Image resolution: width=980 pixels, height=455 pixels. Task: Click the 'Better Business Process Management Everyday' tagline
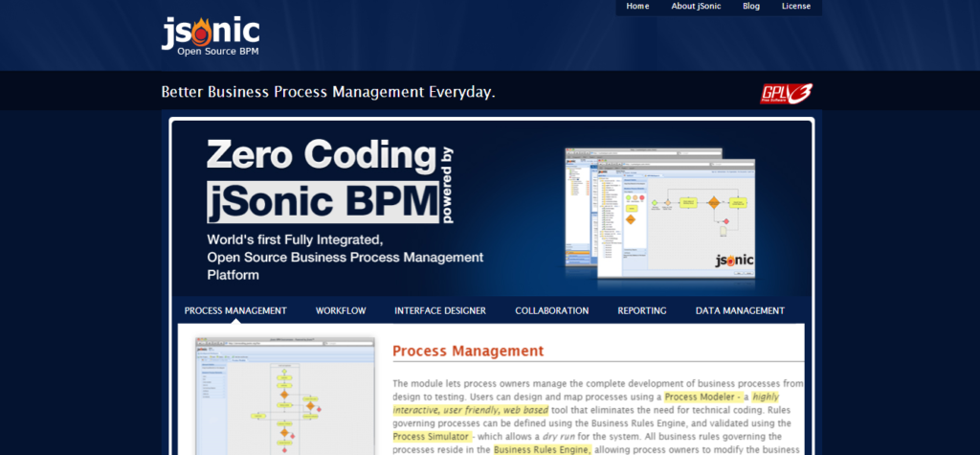328,92
